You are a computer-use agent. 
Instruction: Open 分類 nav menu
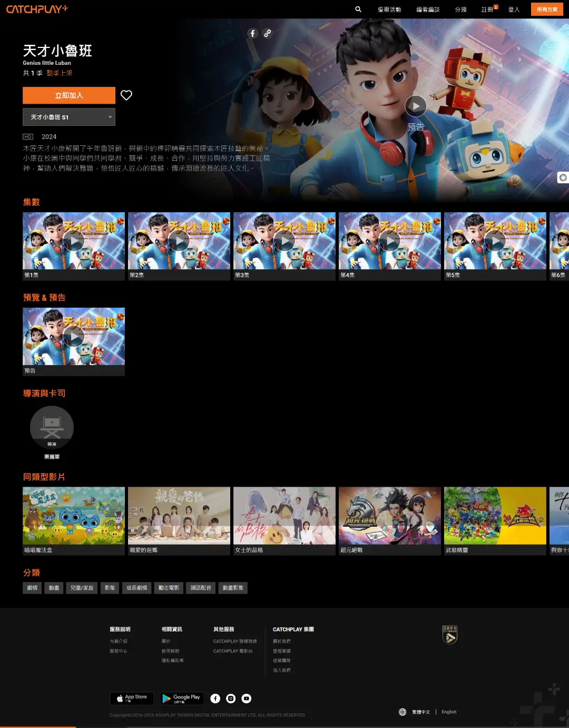(461, 9)
